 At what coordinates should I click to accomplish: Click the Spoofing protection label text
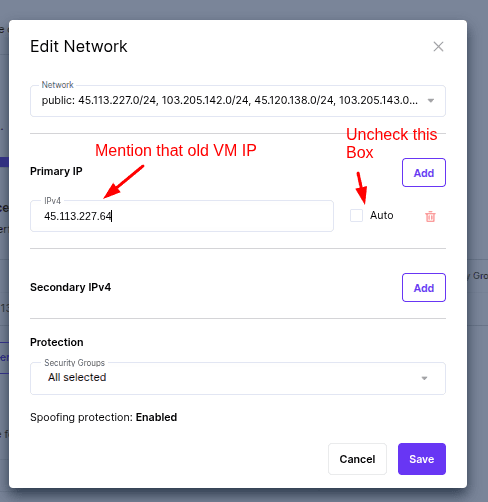[82, 417]
